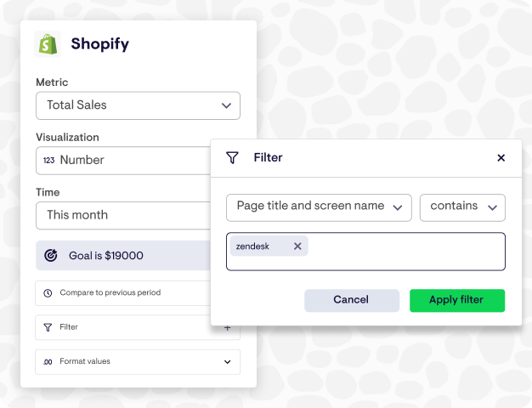The height and width of the screenshot is (408, 532).
Task: Open the Compare to previous period option
Action: coord(123,293)
